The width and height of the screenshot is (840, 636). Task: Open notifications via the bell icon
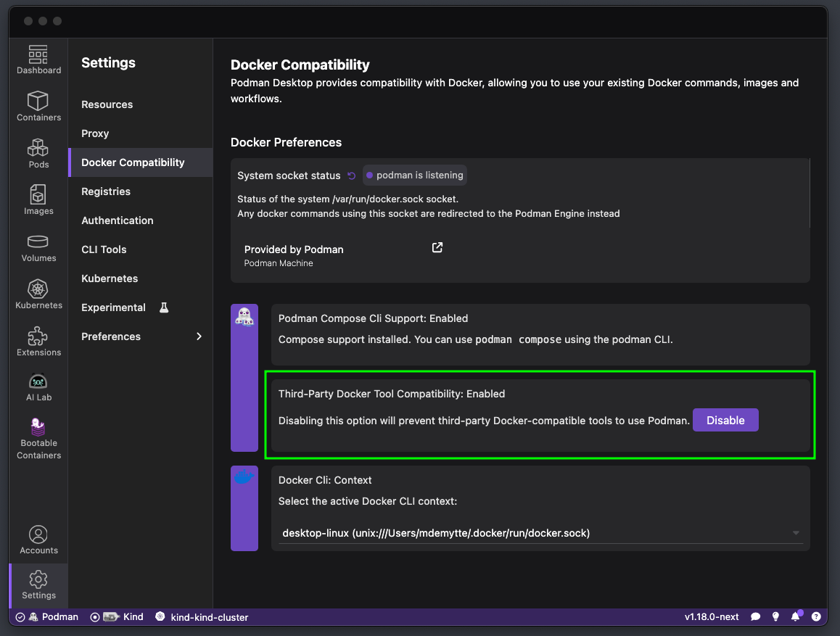click(796, 616)
